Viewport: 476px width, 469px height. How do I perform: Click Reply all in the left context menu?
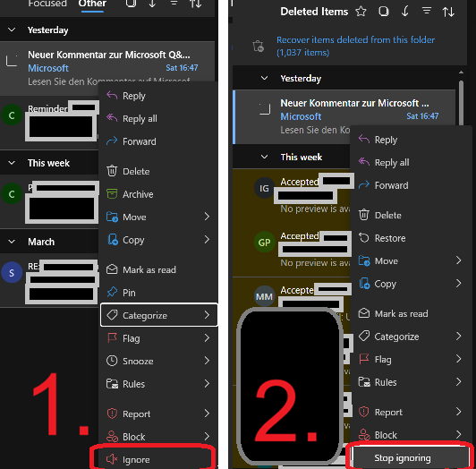point(158,118)
